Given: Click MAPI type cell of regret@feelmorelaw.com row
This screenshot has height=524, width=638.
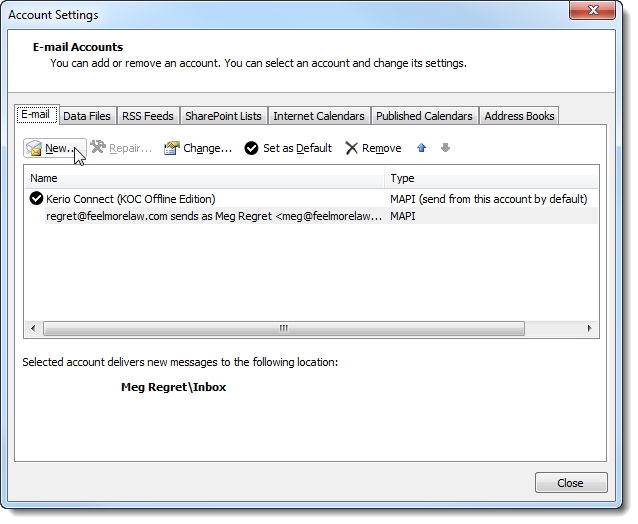Looking at the screenshot, I should point(403,216).
